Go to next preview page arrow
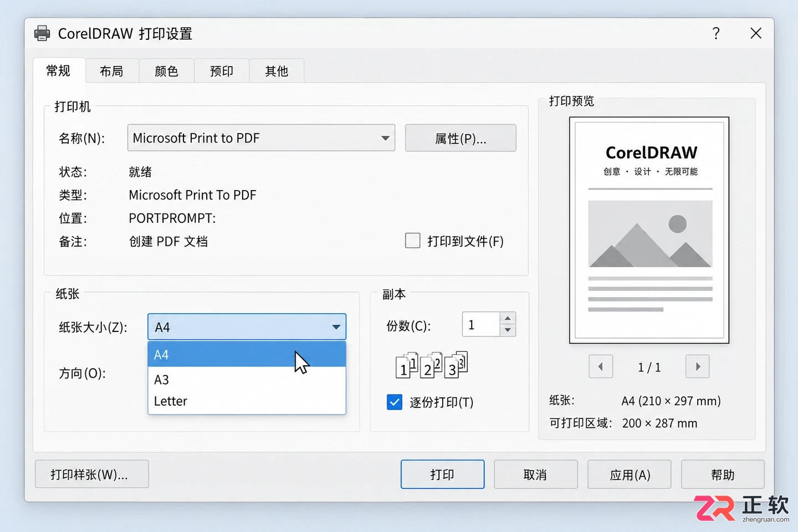The height and width of the screenshot is (532, 798). (698, 366)
